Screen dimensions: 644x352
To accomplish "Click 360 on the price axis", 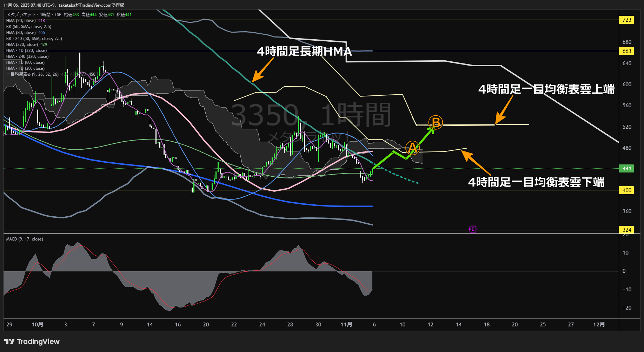I will (x=627, y=211).
